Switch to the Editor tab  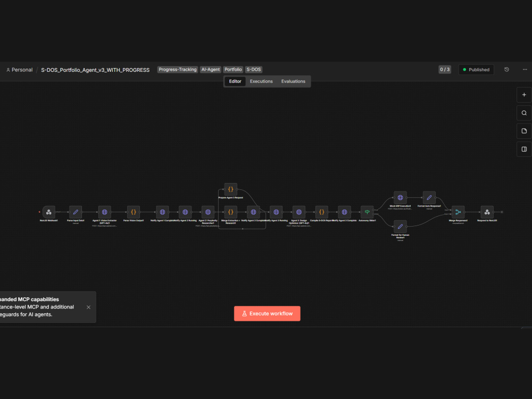point(235,81)
